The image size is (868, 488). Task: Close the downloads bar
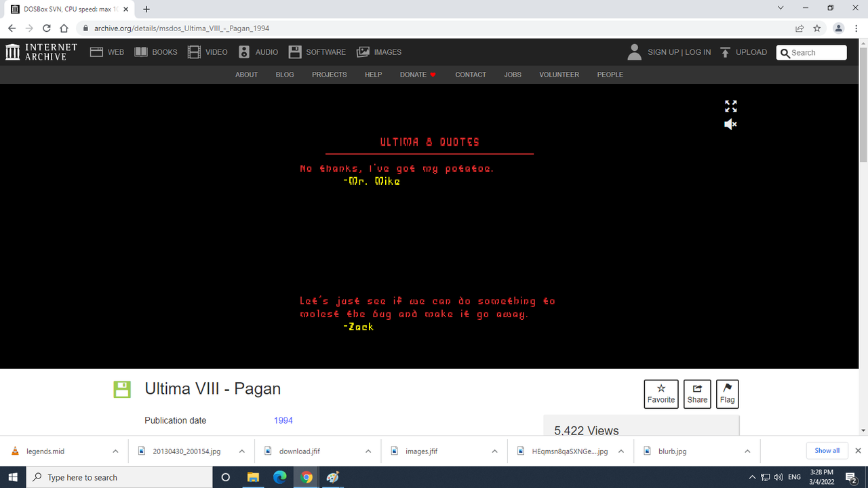coord(858,451)
